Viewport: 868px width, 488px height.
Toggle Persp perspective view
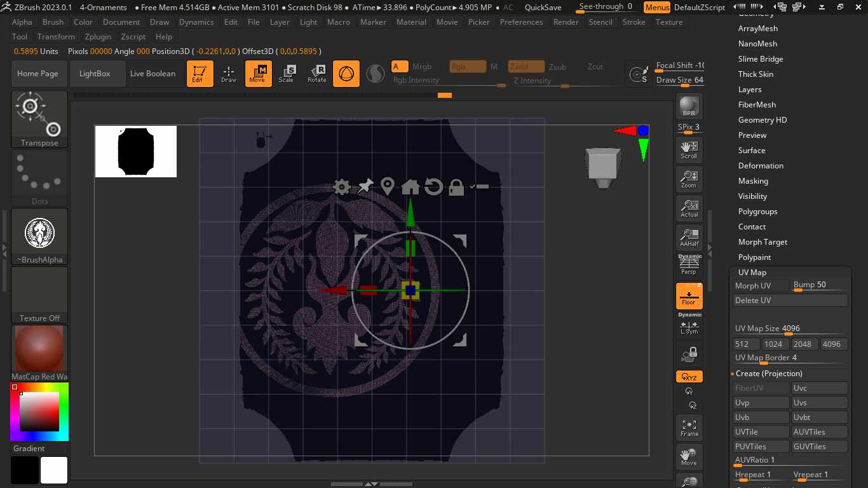click(689, 266)
